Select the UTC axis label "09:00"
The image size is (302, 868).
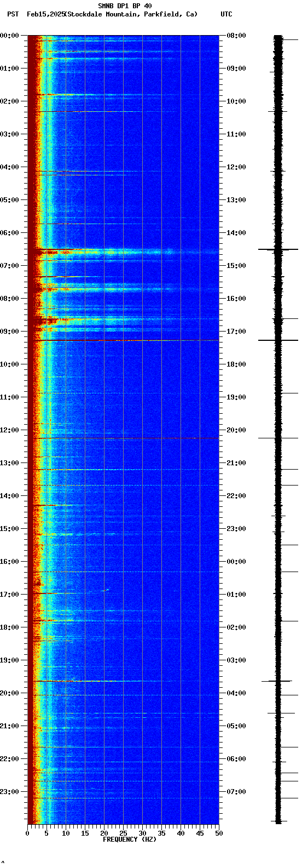[x=236, y=68]
